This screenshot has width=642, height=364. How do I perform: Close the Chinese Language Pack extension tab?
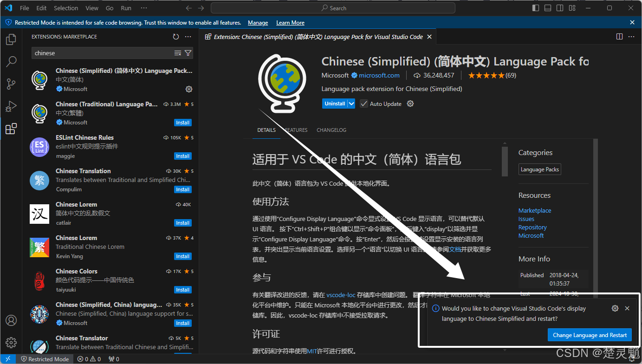[429, 37]
